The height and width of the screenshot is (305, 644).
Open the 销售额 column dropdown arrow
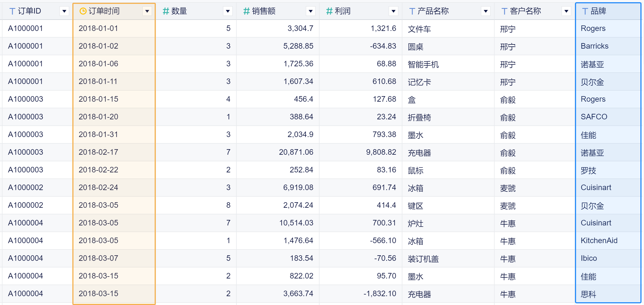pyautogui.click(x=311, y=11)
